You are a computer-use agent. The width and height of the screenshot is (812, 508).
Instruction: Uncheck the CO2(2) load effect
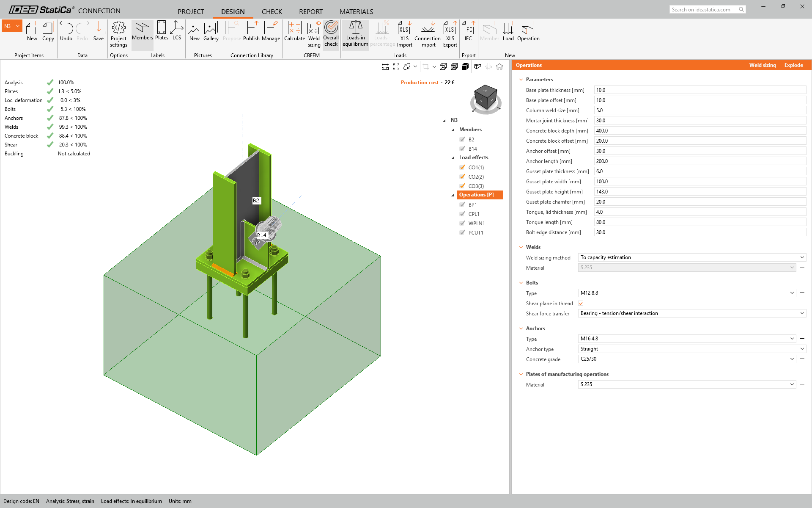[462, 177]
